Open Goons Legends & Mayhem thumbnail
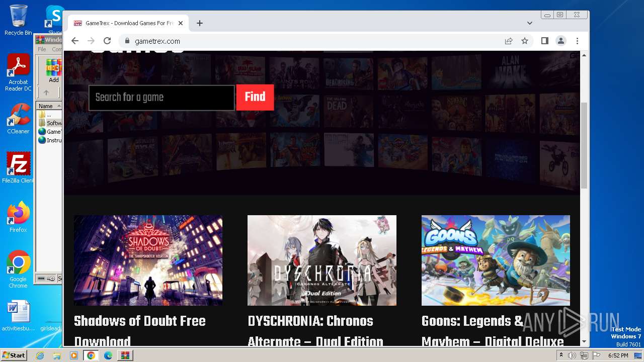The height and width of the screenshot is (362, 644). point(496,260)
